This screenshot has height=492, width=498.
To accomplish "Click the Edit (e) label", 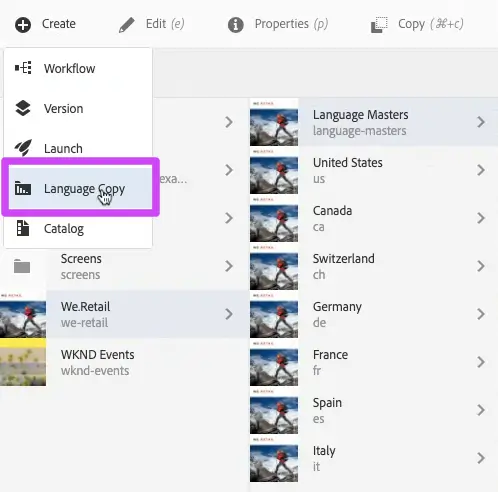I will point(165,24).
